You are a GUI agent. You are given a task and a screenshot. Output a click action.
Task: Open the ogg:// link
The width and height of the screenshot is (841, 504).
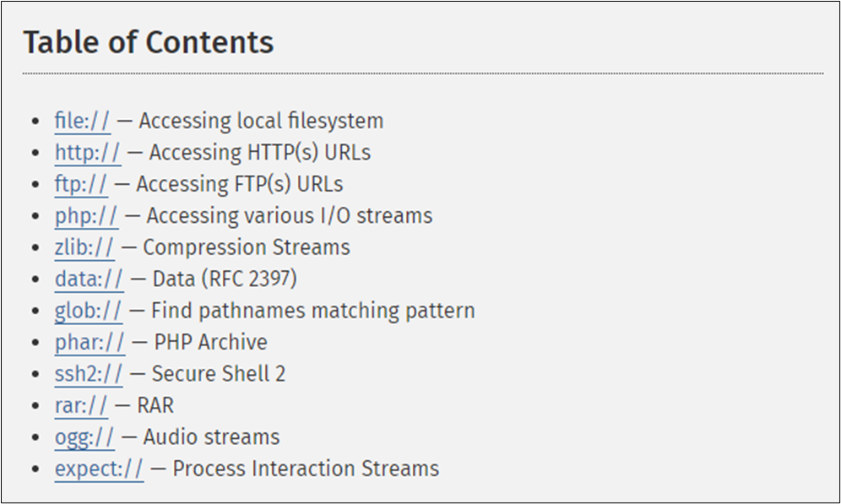(x=84, y=437)
